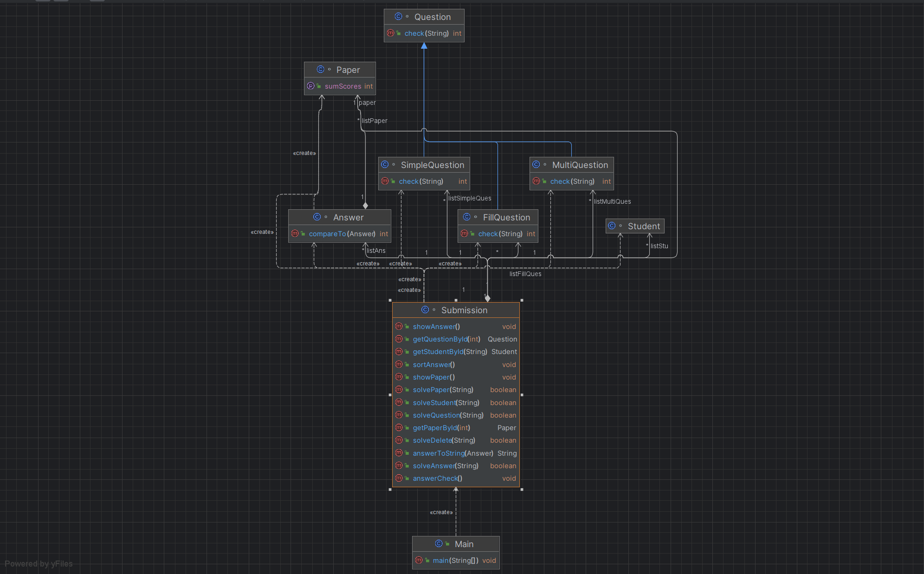Select the Submission class title
The height and width of the screenshot is (574, 924).
click(464, 310)
